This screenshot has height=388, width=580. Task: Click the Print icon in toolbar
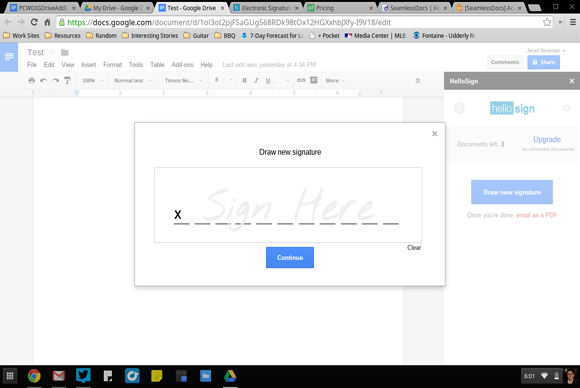tap(31, 80)
